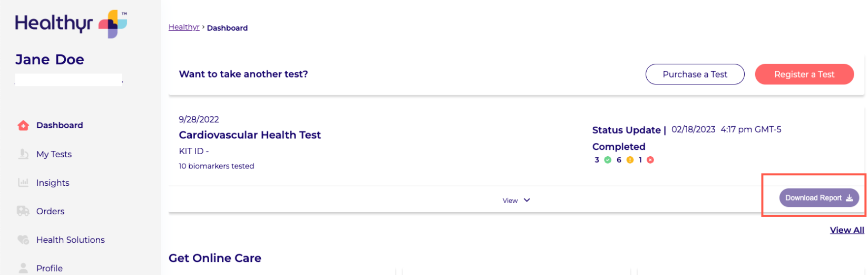Click the My Tests microscope icon

click(23, 154)
